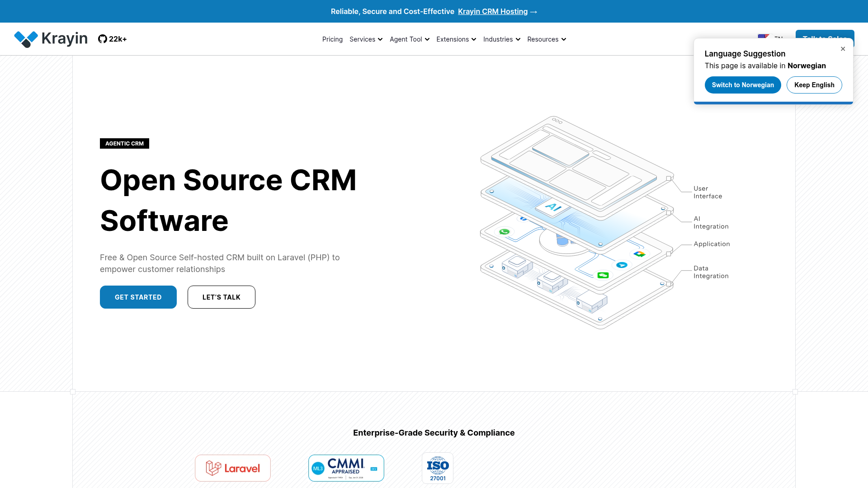Expand the Extensions dropdown
Image resolution: width=868 pixels, height=488 pixels.
coord(456,39)
